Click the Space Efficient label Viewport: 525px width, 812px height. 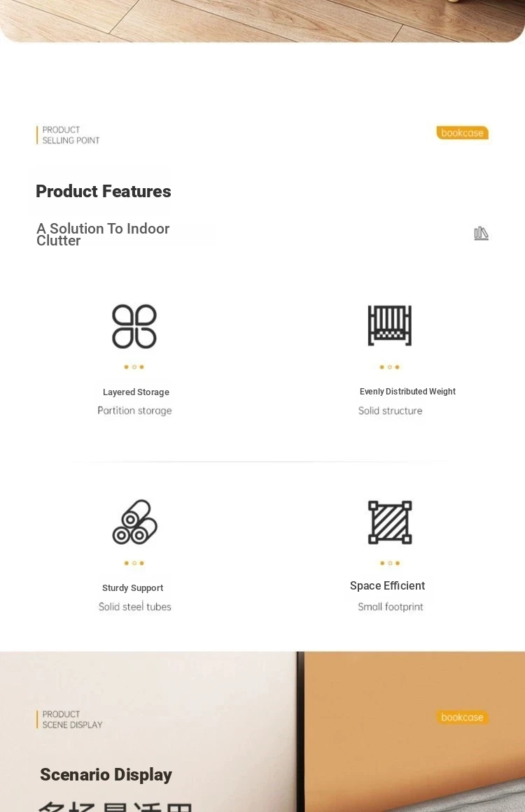387,585
